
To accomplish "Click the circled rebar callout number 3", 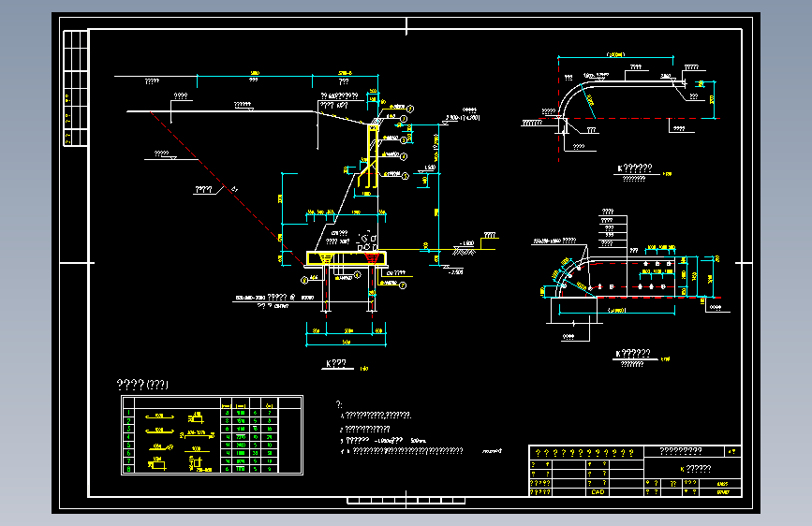I will [404, 140].
